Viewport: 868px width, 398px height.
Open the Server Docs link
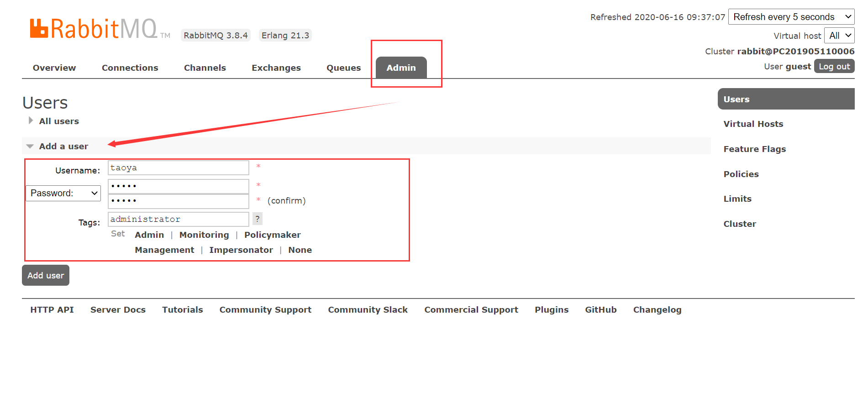coord(118,309)
